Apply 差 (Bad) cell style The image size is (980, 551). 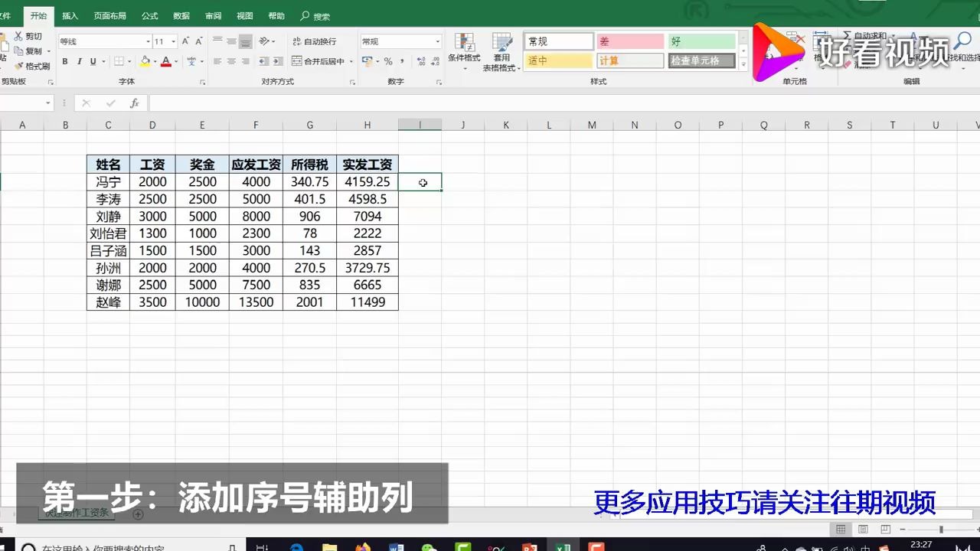point(630,41)
